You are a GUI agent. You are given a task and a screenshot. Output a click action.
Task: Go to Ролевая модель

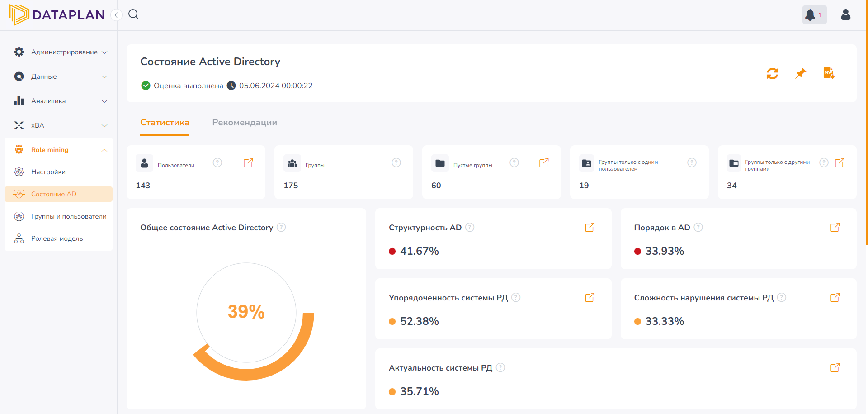click(57, 238)
